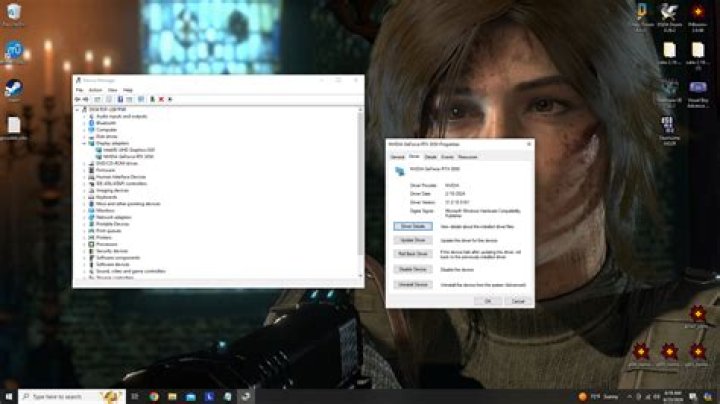Screen dimensions: 720x404
Task: Click the display adapter icon in Properties dialog
Action: coord(400,171)
